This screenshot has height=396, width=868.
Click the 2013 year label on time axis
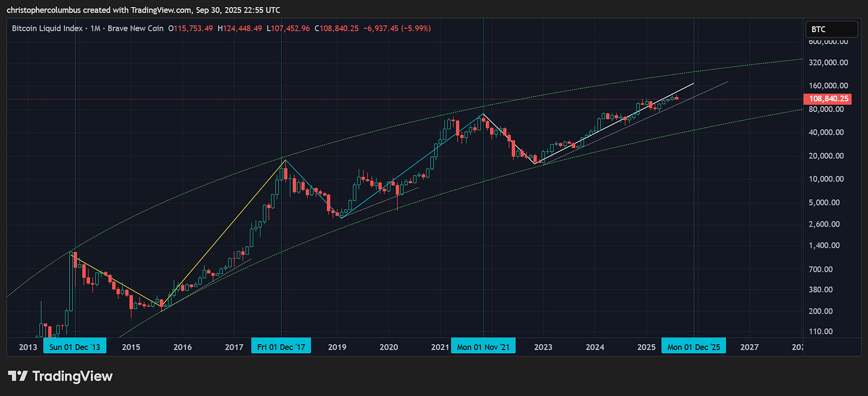coord(27,347)
